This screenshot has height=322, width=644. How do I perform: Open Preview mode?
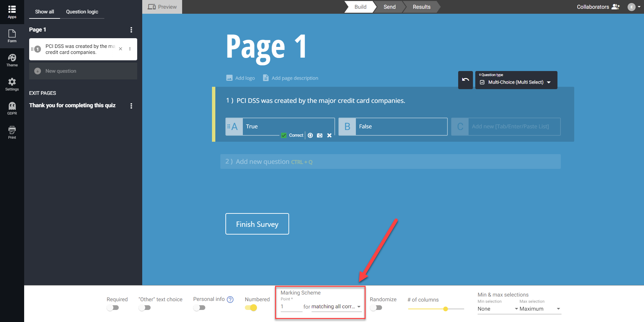162,7
